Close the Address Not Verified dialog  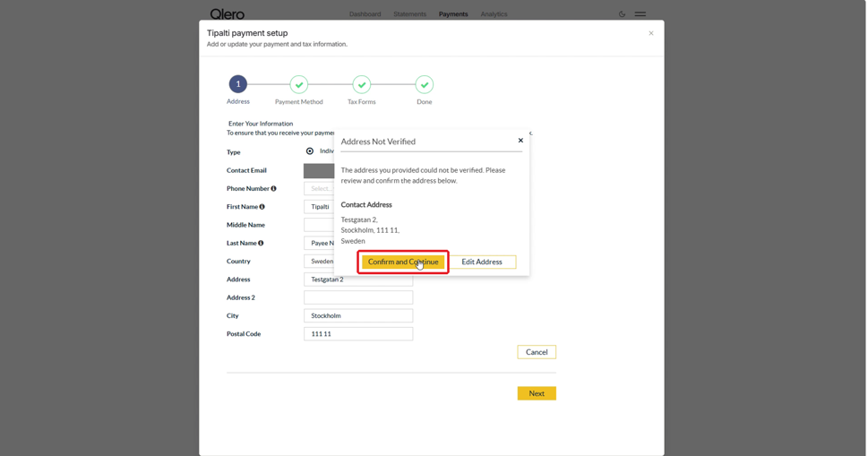click(520, 141)
